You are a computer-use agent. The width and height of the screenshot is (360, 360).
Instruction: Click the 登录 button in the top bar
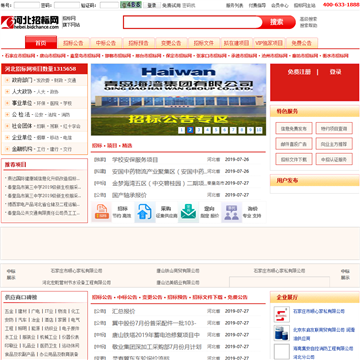tap(152, 5)
